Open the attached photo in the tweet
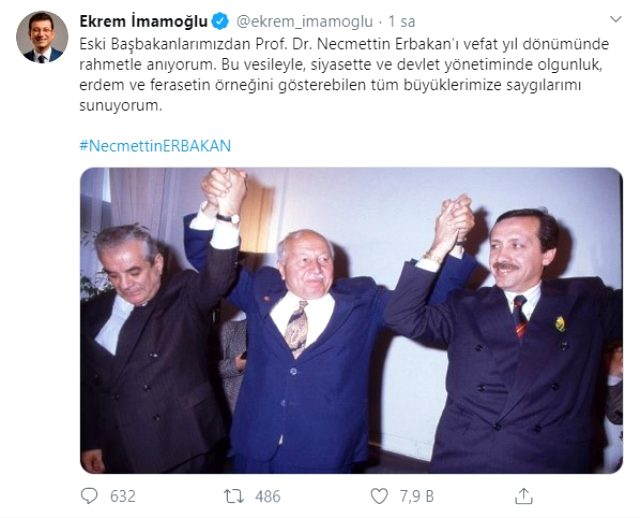This screenshot has width=640, height=518. (351, 320)
